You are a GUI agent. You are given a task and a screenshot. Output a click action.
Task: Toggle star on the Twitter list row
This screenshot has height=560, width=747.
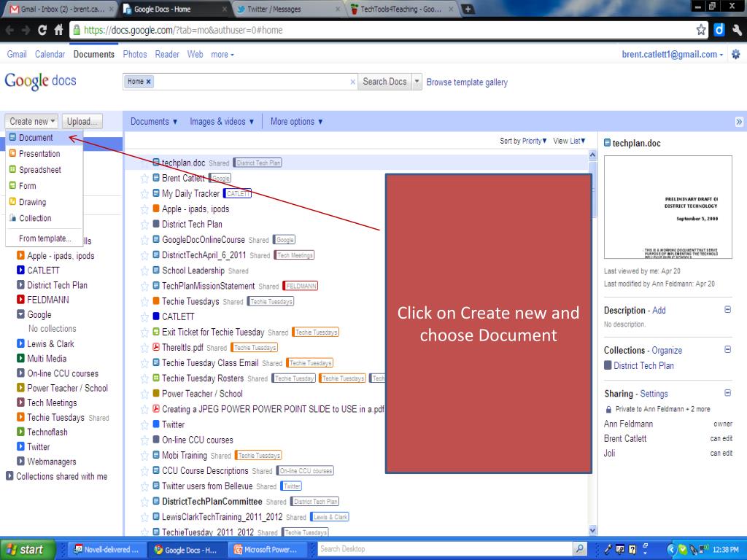[x=144, y=425]
